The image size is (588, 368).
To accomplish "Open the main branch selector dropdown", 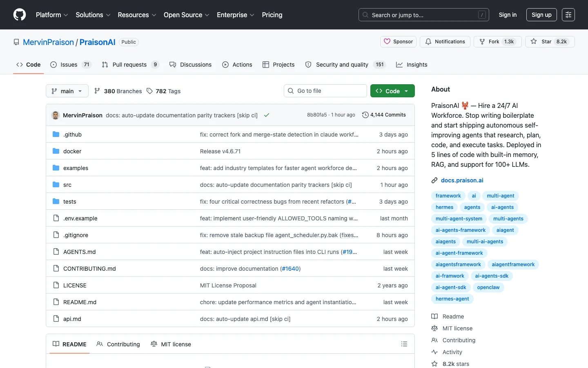I will [x=67, y=91].
